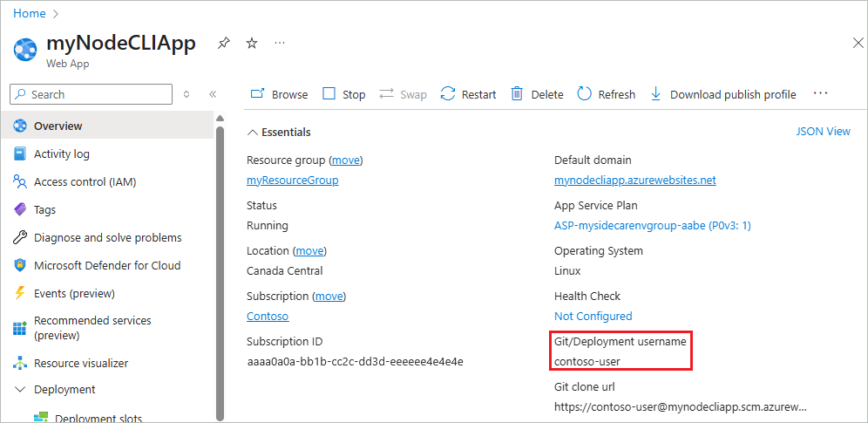
Task: Click the Canada Central location value
Action: click(x=284, y=270)
